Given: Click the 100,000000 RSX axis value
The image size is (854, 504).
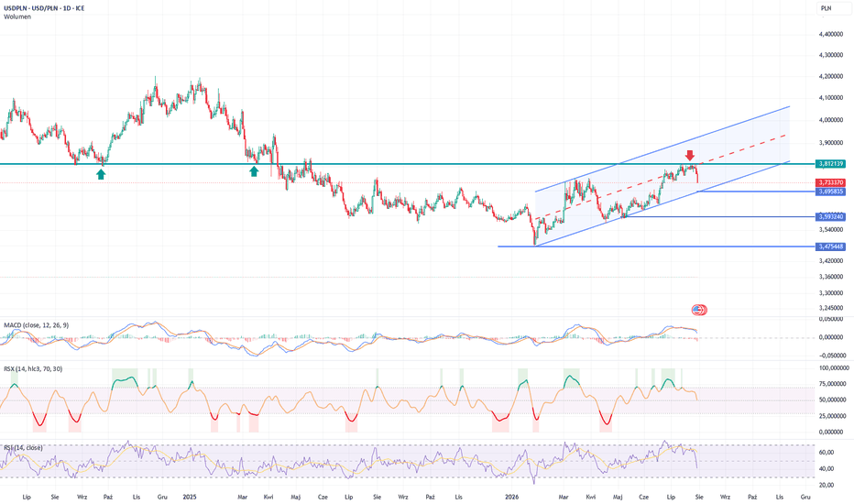Looking at the screenshot, I should (x=833, y=368).
